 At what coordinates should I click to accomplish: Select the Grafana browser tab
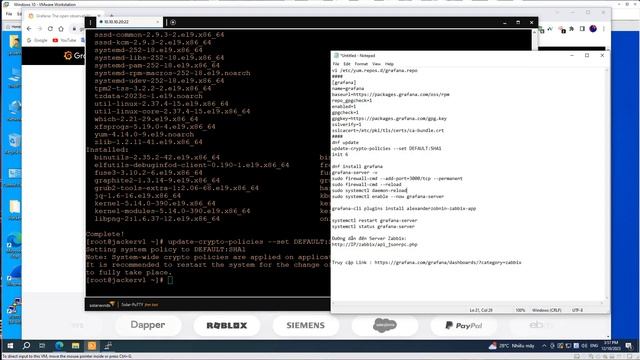click(62, 16)
